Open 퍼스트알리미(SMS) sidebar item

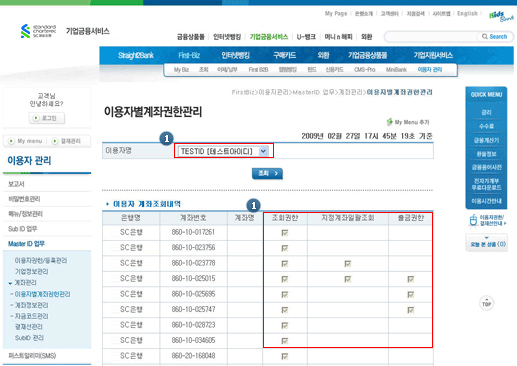click(x=32, y=356)
